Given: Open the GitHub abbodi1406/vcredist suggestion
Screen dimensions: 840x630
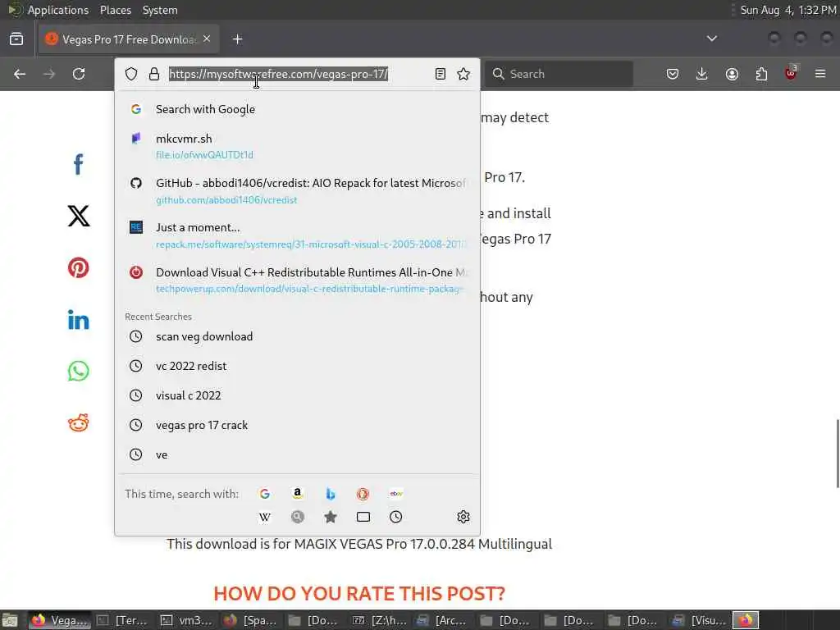Looking at the screenshot, I should 297,190.
